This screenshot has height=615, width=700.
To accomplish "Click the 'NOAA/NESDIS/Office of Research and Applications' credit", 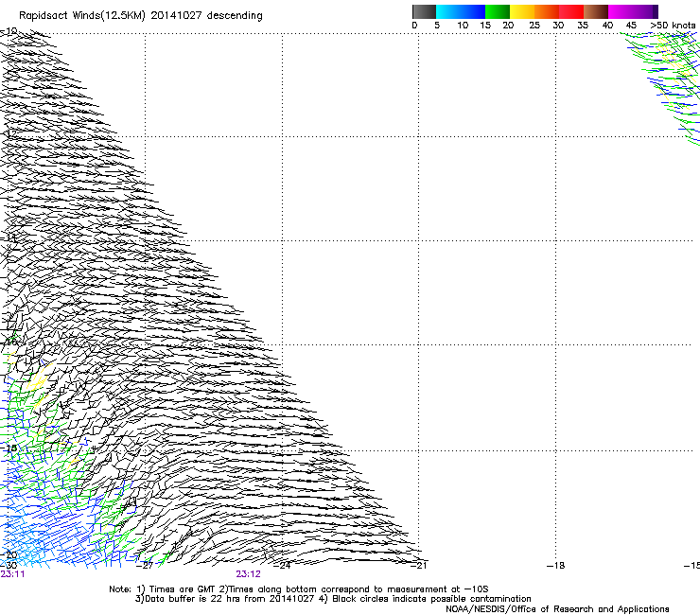I will [557, 609].
